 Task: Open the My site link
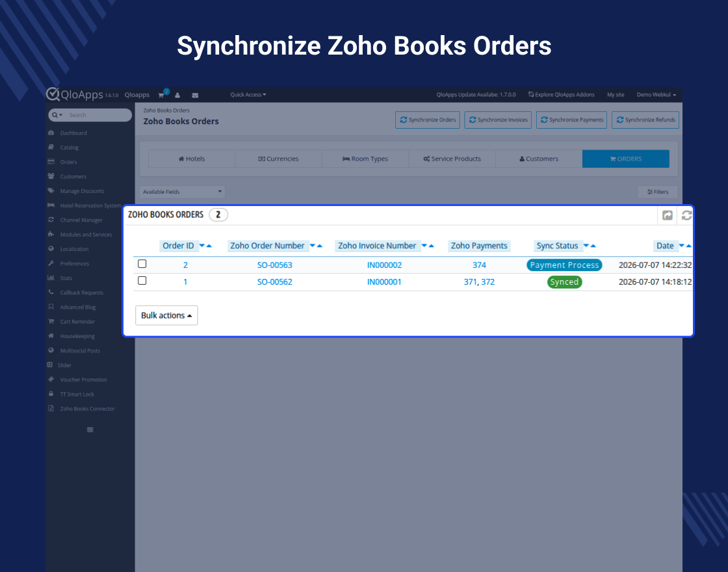[x=616, y=95]
